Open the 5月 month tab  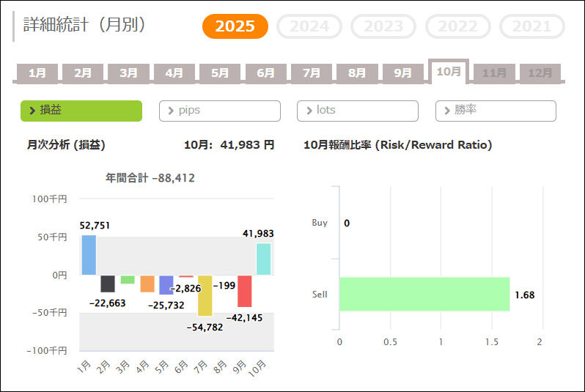click(220, 73)
